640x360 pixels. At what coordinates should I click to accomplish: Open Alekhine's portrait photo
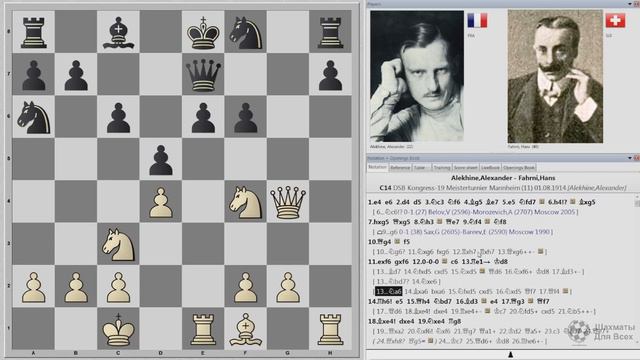coord(416,76)
